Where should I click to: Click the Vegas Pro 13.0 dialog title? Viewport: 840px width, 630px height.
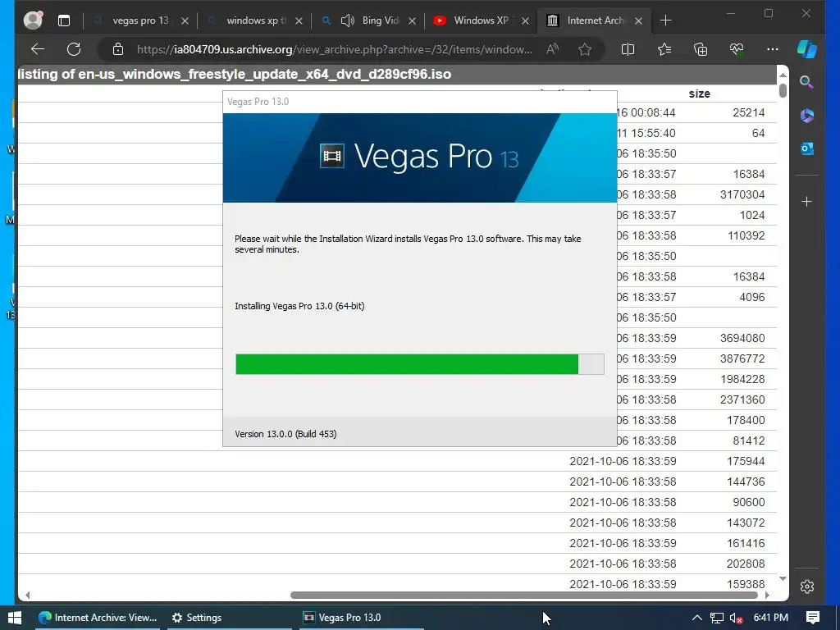pos(258,102)
